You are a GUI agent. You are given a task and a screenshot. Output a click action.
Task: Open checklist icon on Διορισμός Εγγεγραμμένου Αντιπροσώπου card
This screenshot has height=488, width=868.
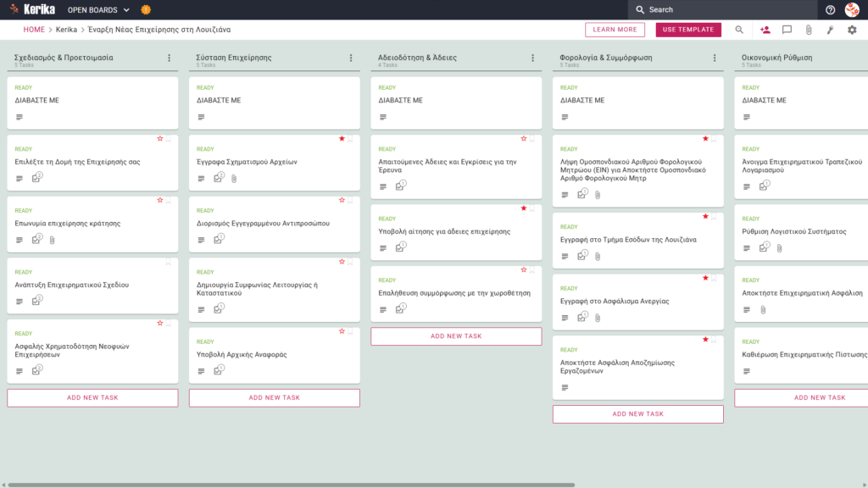click(x=219, y=239)
